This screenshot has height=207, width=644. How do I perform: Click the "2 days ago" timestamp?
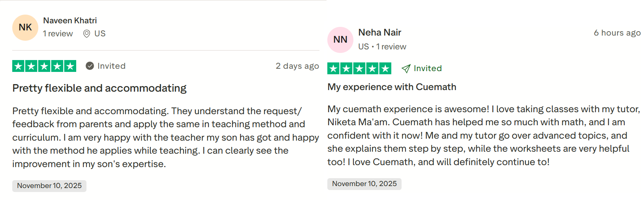coord(297,66)
